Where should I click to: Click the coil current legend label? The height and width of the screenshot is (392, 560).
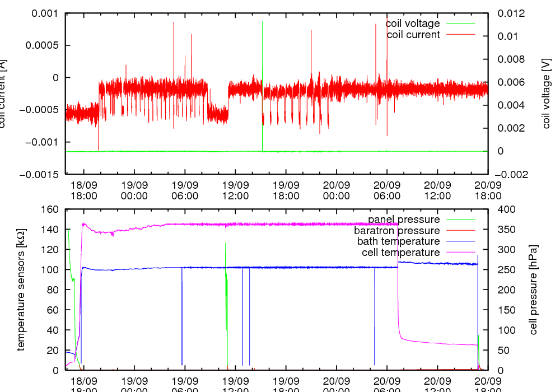coord(413,35)
